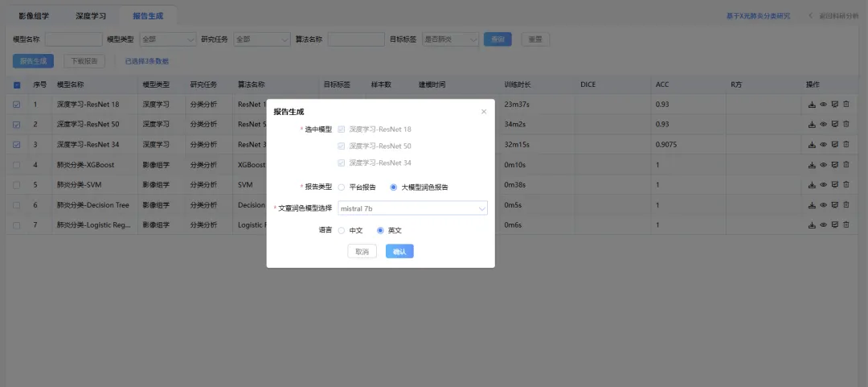868x387 pixels.
Task: Select the training time cell 23m37s
Action: click(515, 105)
